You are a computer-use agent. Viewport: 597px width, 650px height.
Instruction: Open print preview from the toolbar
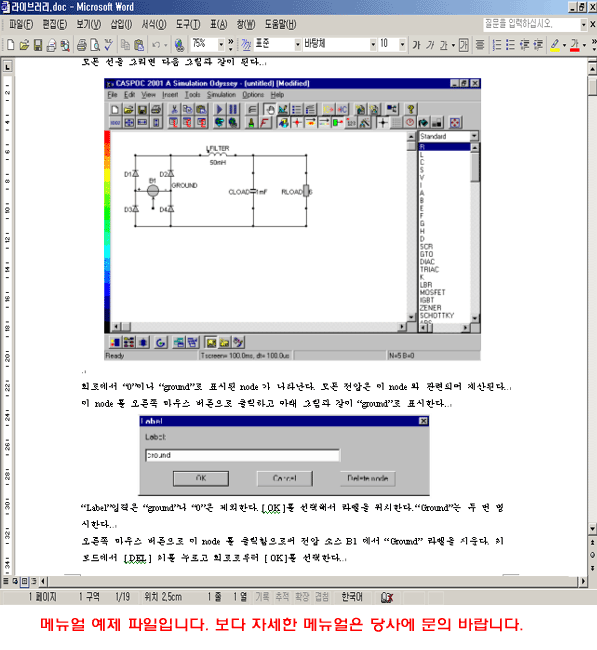95,44
